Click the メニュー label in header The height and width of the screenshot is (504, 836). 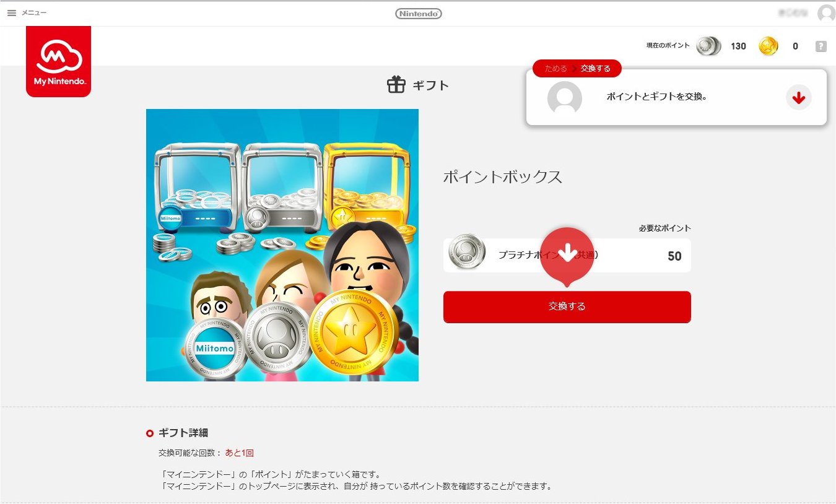click(34, 13)
